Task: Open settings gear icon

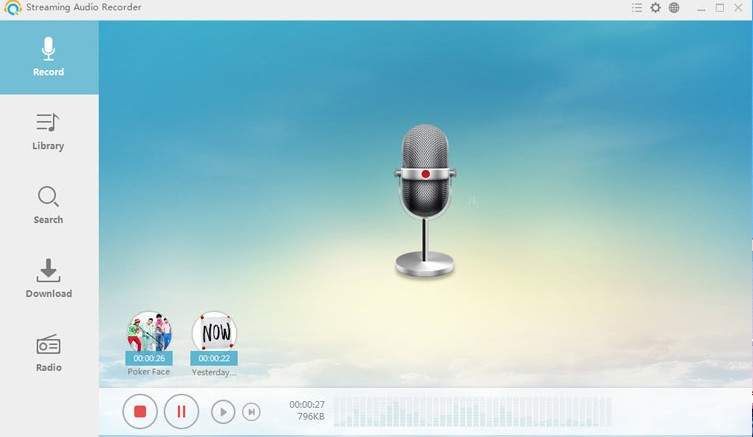Action: click(656, 8)
